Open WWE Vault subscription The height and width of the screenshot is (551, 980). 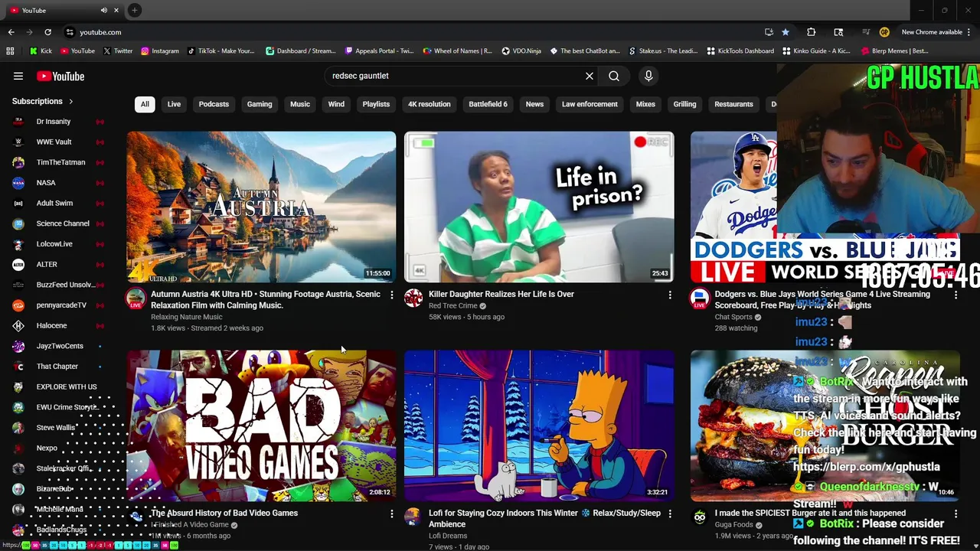[57, 142]
